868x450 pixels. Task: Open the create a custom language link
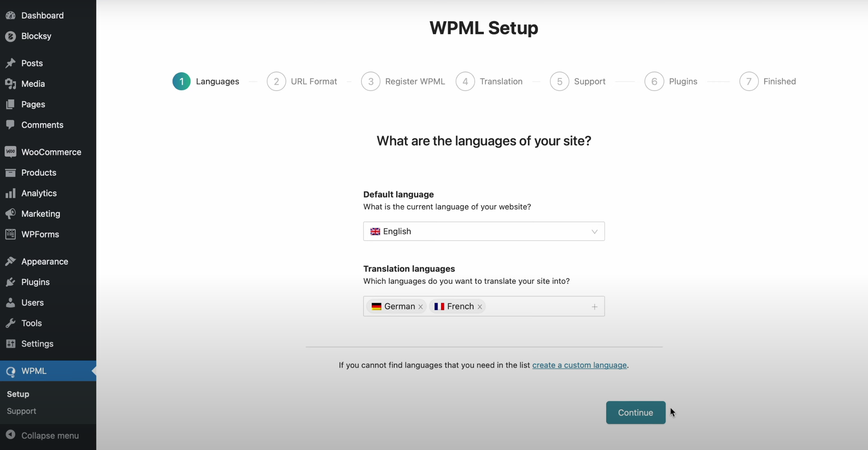[579, 365]
